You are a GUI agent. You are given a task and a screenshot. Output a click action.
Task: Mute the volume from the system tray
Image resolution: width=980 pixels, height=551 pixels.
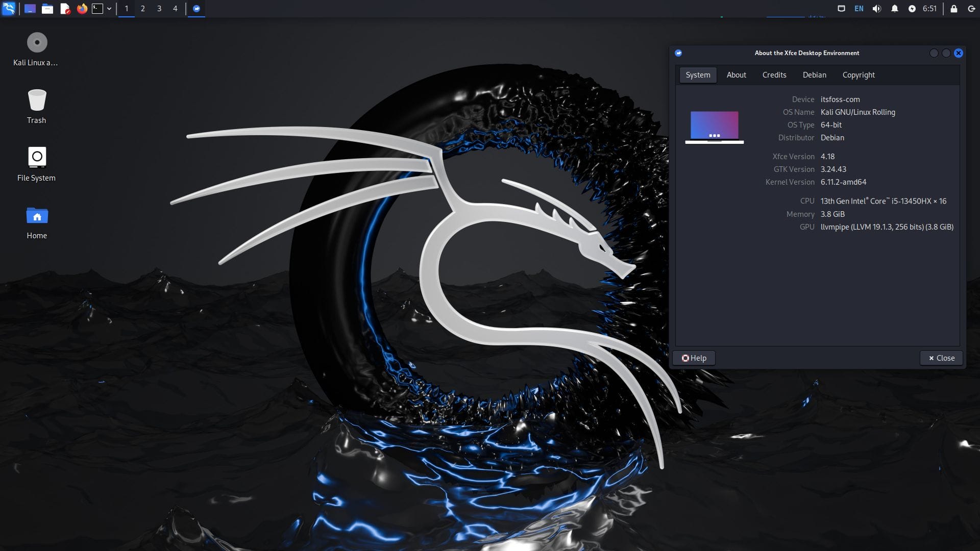pos(876,8)
